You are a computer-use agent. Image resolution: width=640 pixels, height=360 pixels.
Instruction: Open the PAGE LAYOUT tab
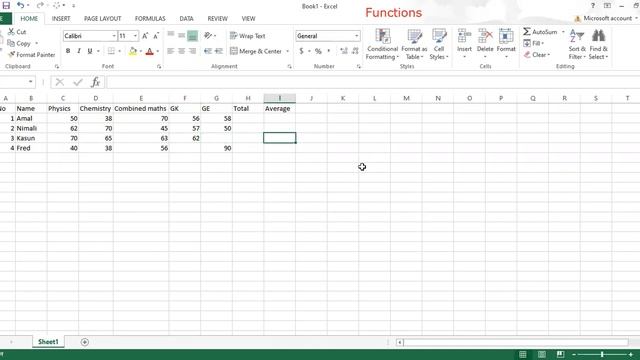coord(102,18)
